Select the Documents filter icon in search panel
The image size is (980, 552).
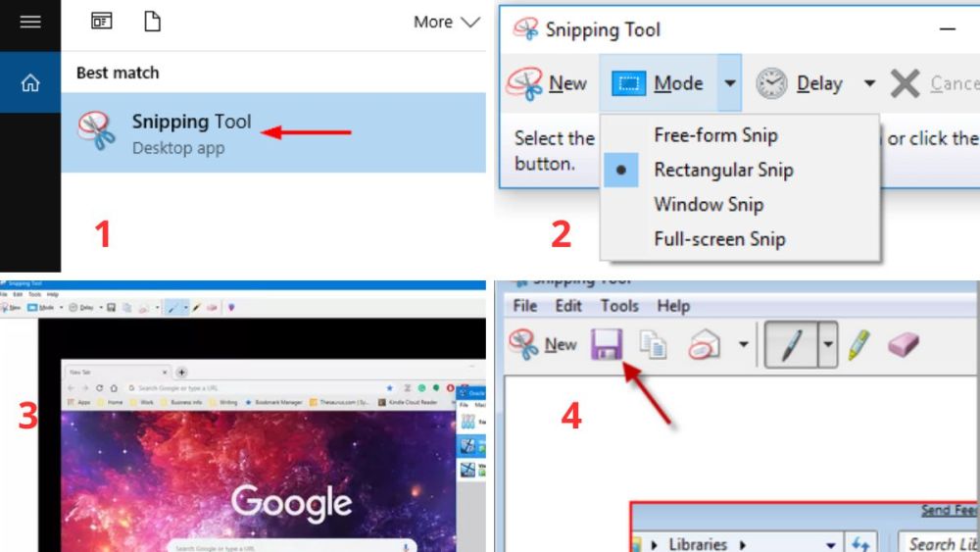click(x=152, y=22)
